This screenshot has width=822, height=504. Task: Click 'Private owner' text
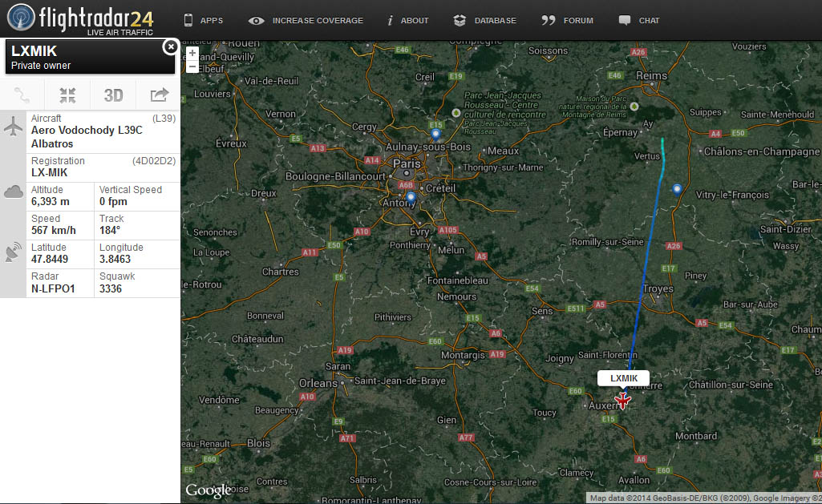pos(41,66)
